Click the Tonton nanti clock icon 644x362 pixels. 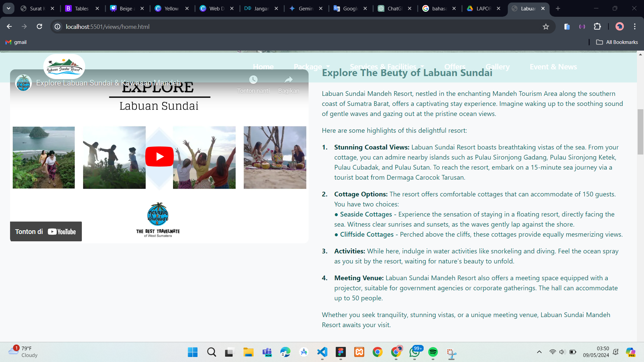coord(253,80)
